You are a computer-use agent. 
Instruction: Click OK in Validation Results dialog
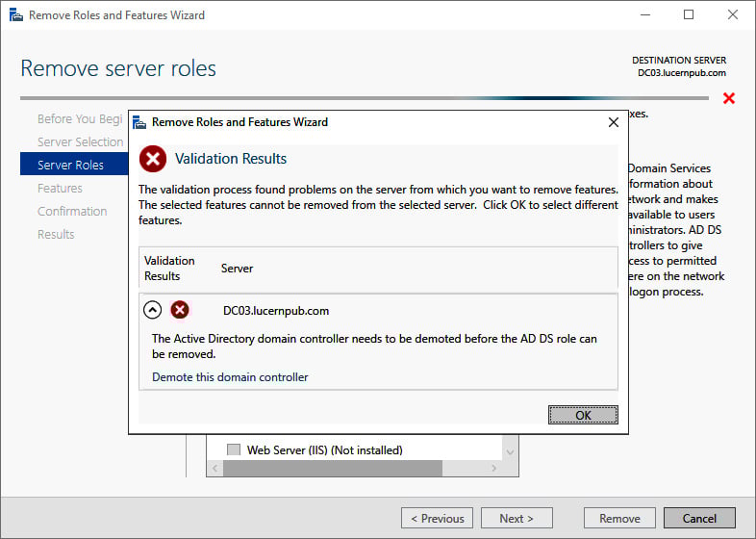583,415
